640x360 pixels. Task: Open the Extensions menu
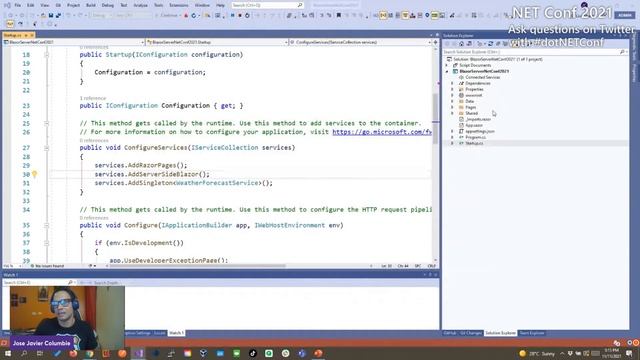point(179,5)
